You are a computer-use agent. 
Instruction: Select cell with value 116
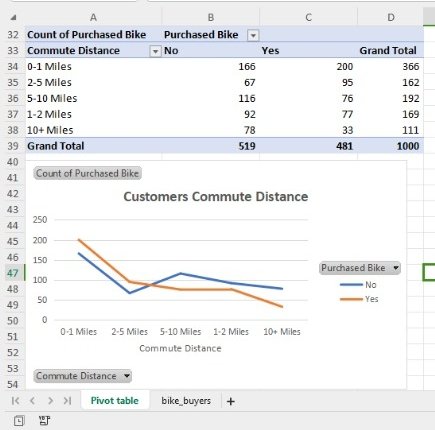211,98
